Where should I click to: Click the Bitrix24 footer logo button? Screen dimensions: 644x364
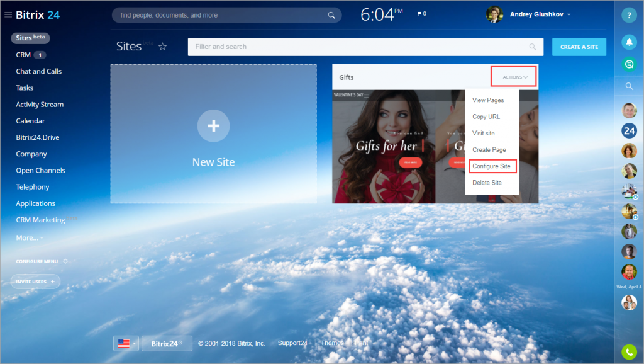click(x=167, y=343)
